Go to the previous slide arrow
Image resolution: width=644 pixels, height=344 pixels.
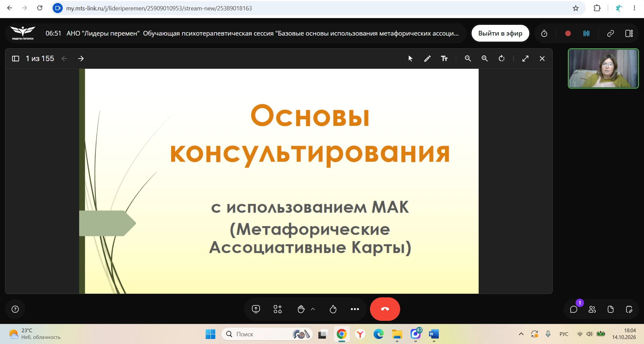click(64, 58)
